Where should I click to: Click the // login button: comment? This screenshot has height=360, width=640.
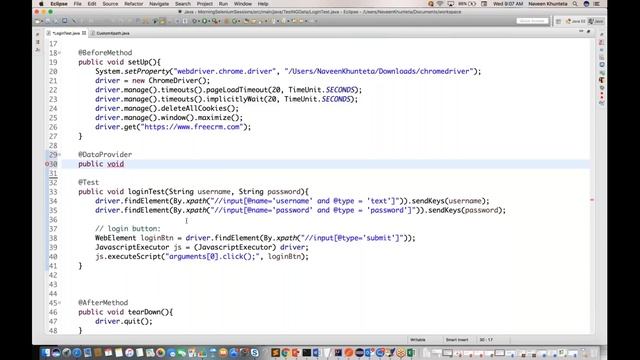pyautogui.click(x=128, y=229)
